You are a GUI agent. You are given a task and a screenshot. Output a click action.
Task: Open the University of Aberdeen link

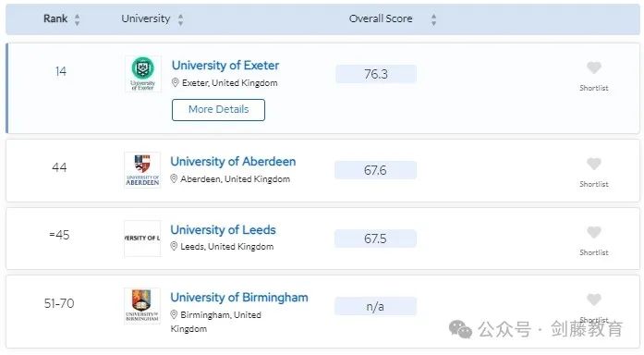[233, 162]
